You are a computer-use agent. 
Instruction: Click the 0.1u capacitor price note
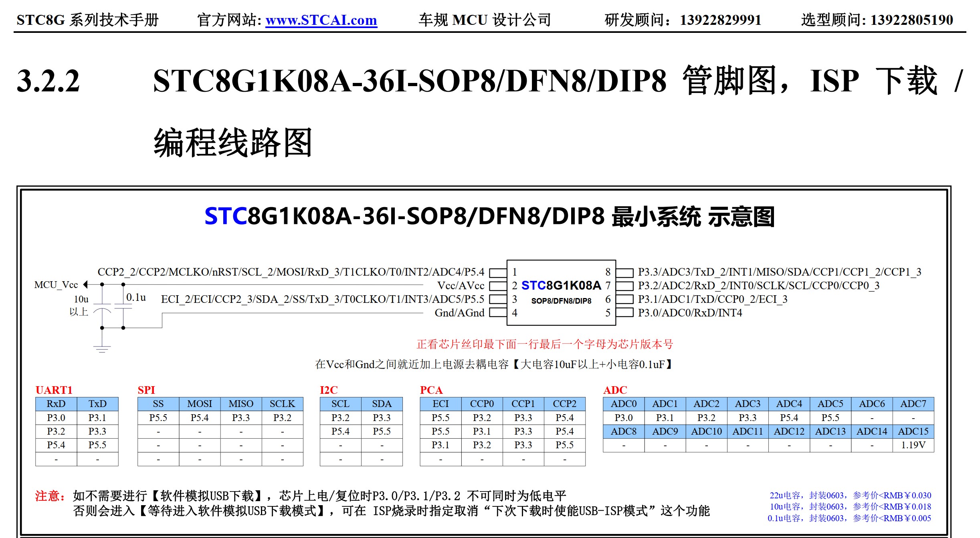pyautogui.click(x=849, y=518)
